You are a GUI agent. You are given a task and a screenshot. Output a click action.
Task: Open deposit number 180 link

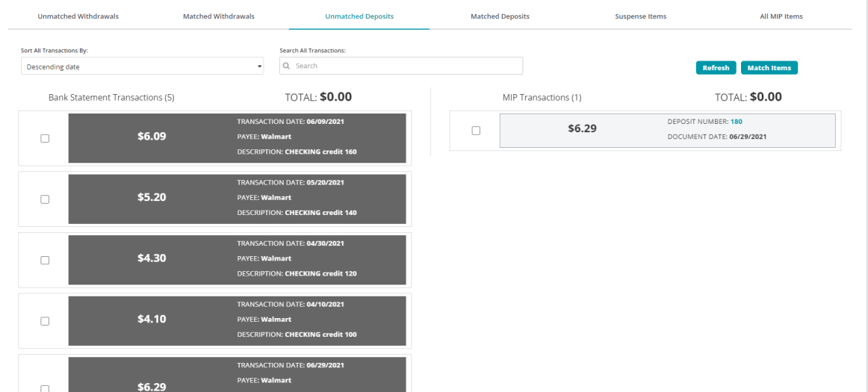point(736,121)
